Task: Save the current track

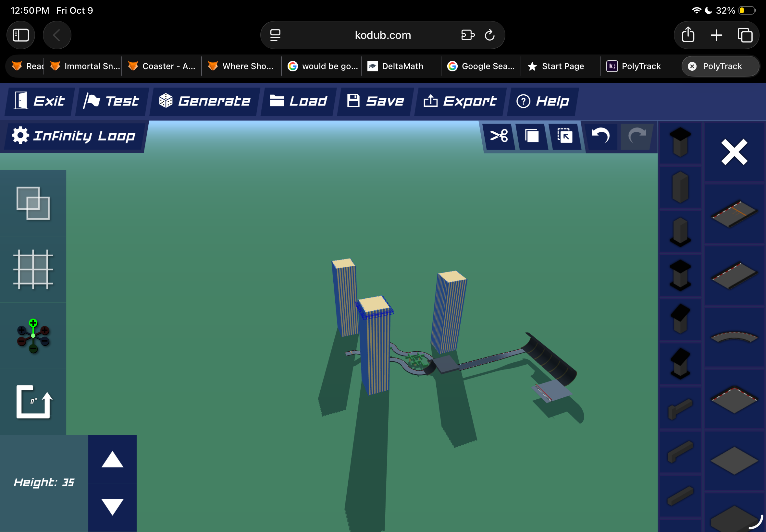Action: pyautogui.click(x=375, y=101)
